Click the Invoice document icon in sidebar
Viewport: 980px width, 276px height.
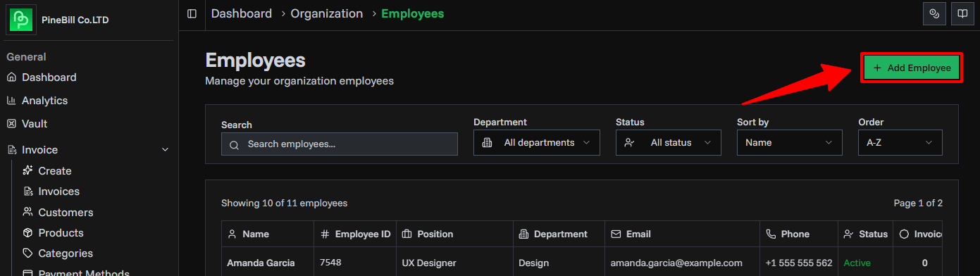(x=11, y=150)
